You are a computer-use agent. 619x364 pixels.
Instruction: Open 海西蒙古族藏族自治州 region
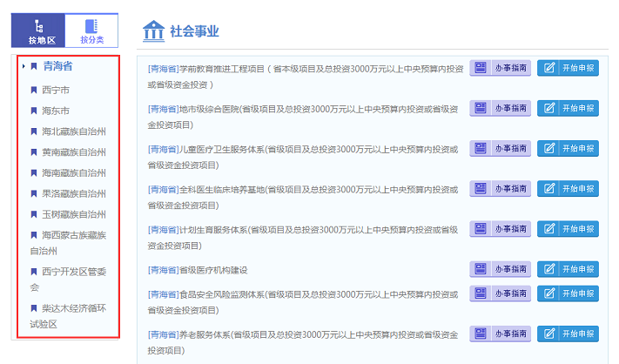coord(68,243)
